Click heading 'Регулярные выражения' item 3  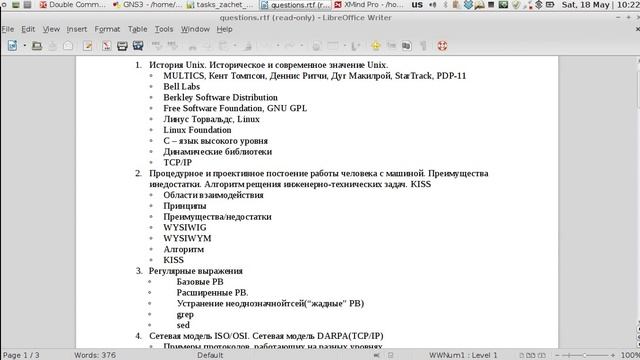point(196,271)
